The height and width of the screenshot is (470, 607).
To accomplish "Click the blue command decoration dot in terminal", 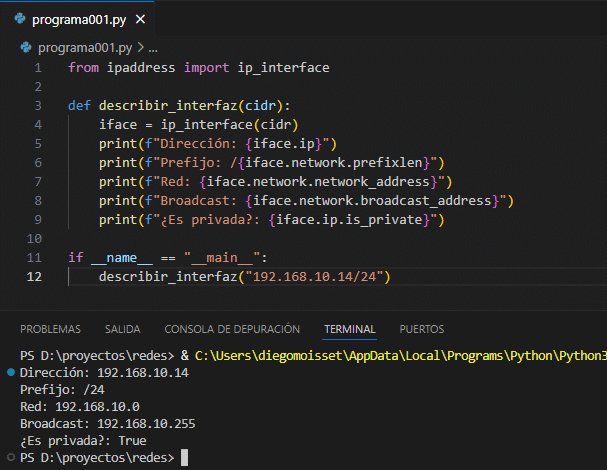I will 11,373.
